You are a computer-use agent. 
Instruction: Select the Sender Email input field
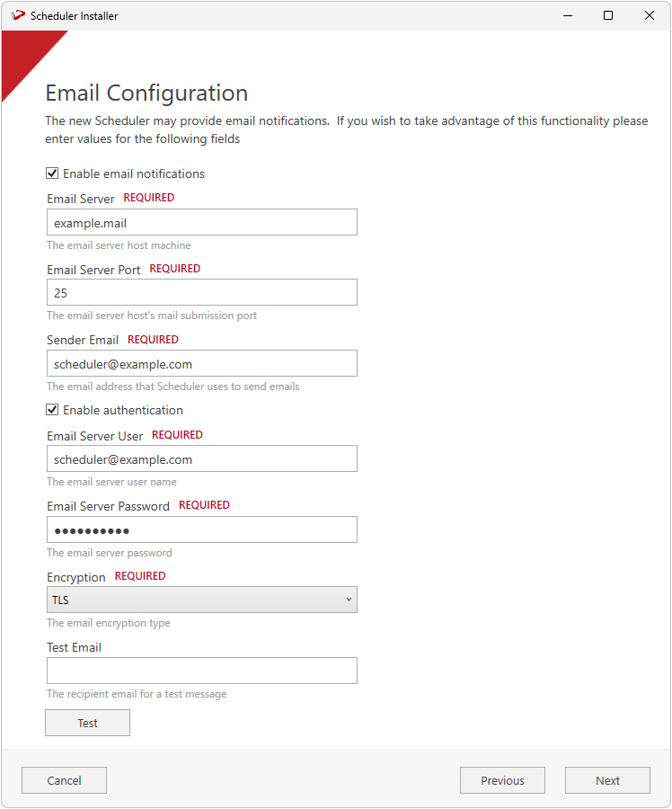pyautogui.click(x=201, y=363)
